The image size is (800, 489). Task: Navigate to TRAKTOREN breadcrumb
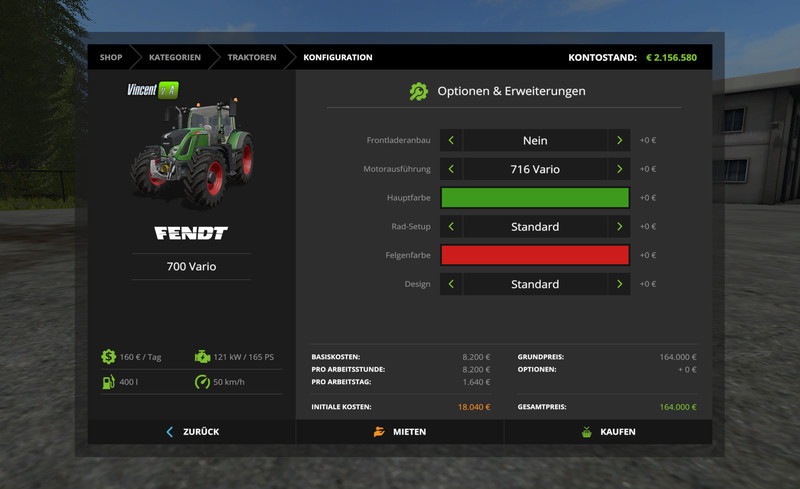251,57
